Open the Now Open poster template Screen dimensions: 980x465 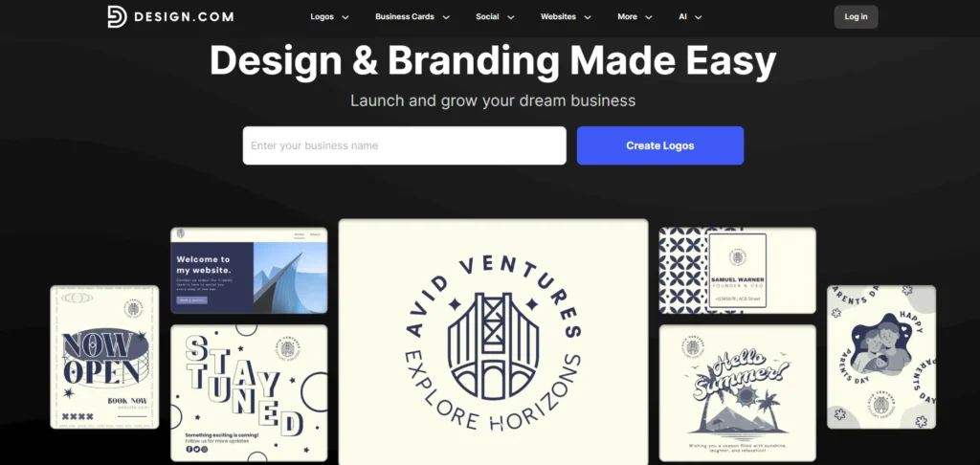104,357
